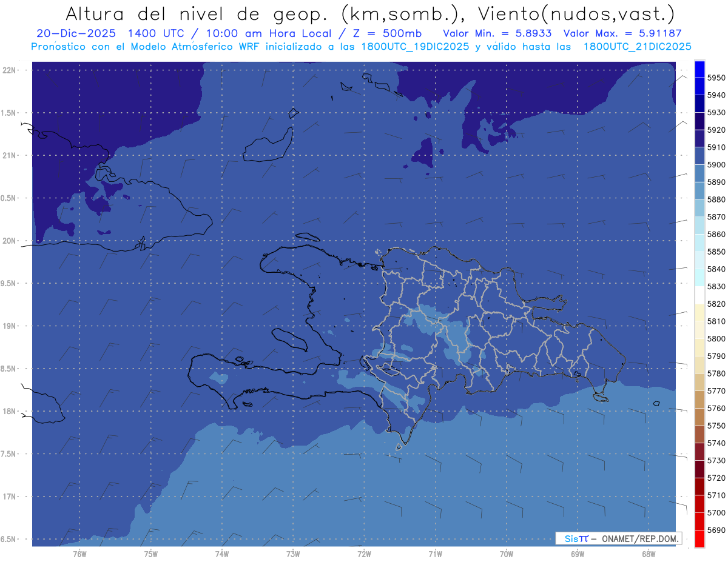Click the 17N latitude label

tap(9, 497)
